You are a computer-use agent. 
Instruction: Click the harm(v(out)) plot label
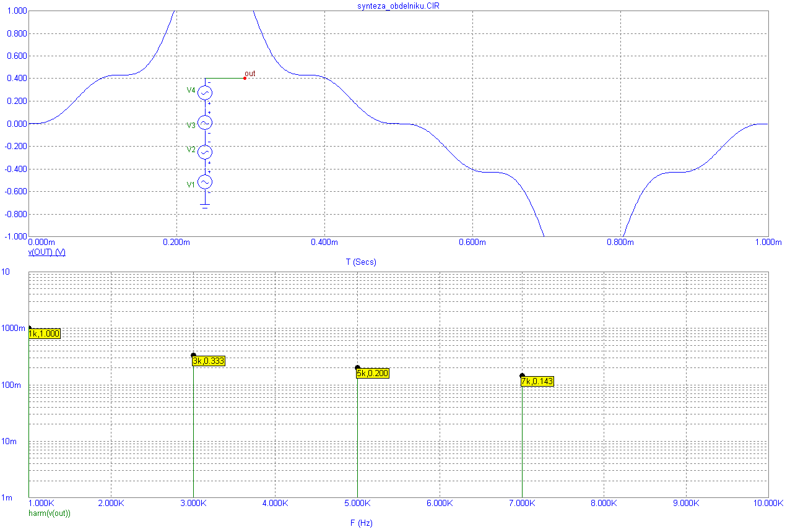point(50,513)
